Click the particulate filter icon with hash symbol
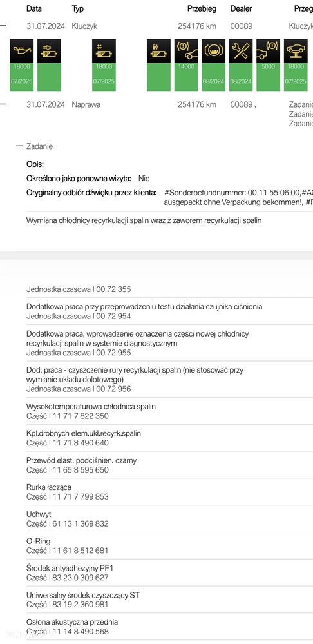313x644 pixels. click(x=104, y=51)
